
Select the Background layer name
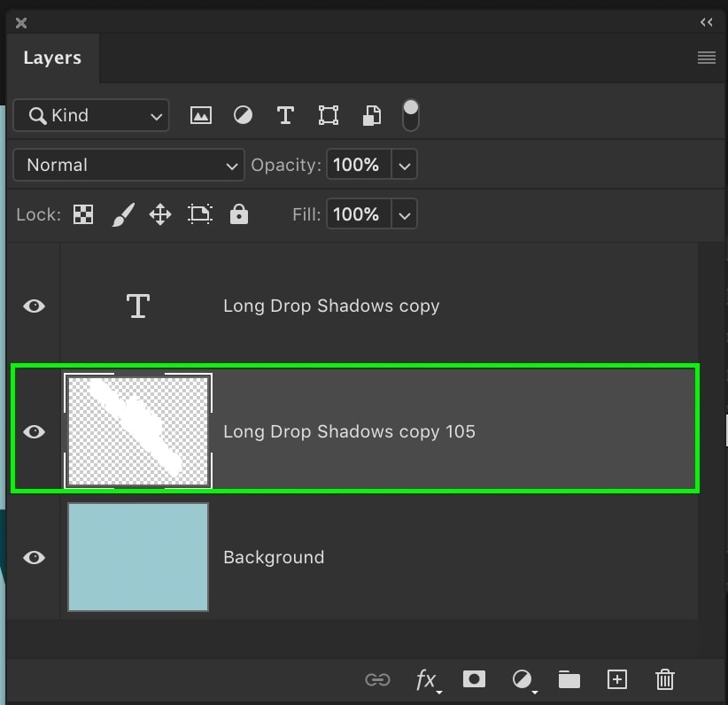274,557
